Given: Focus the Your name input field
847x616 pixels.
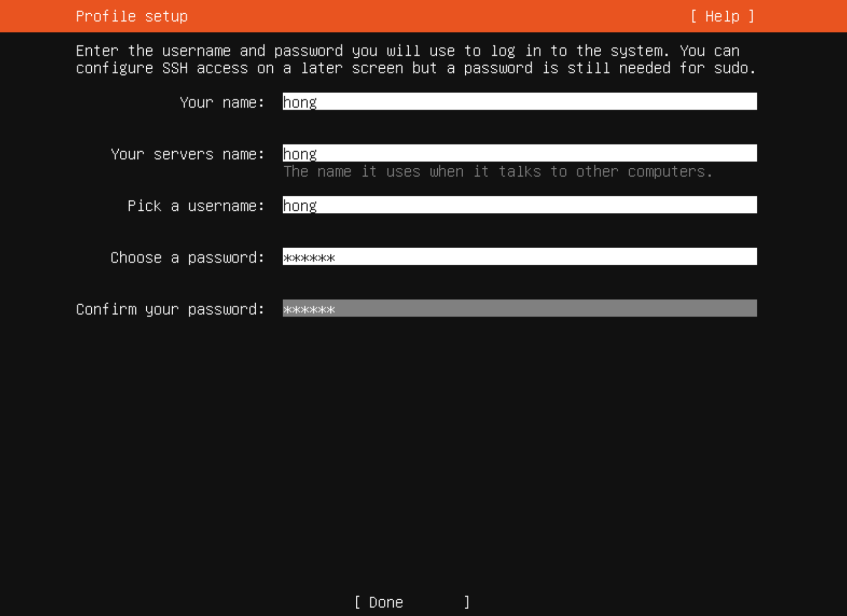Looking at the screenshot, I should point(519,102).
